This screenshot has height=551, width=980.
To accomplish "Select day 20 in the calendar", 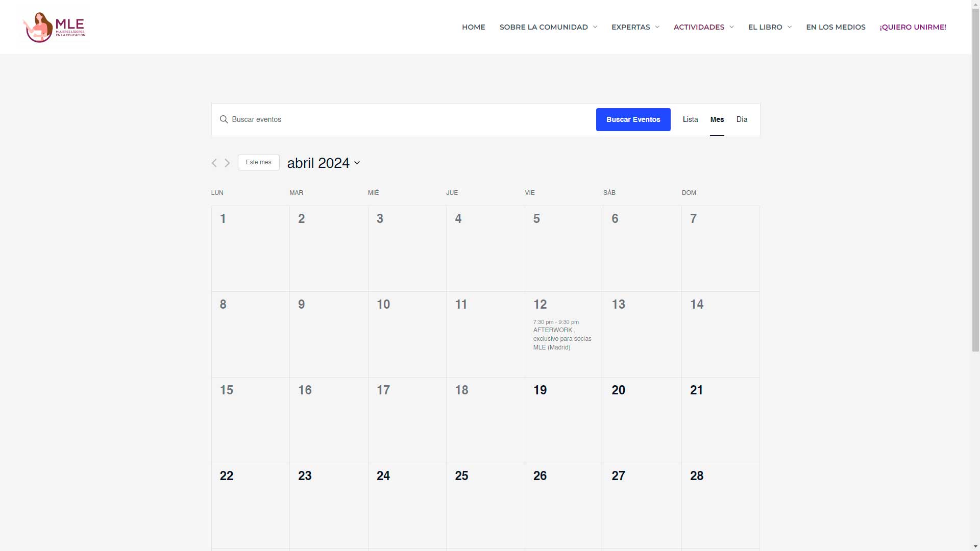I will (618, 390).
